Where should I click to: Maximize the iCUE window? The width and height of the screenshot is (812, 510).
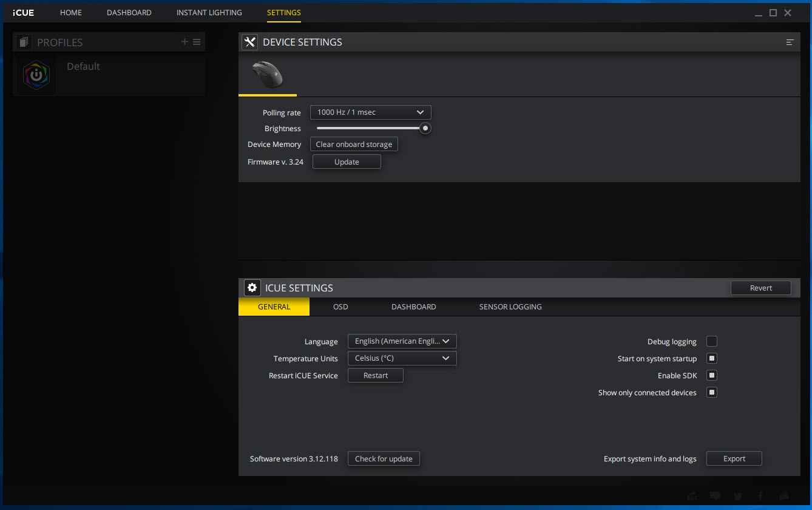(773, 13)
